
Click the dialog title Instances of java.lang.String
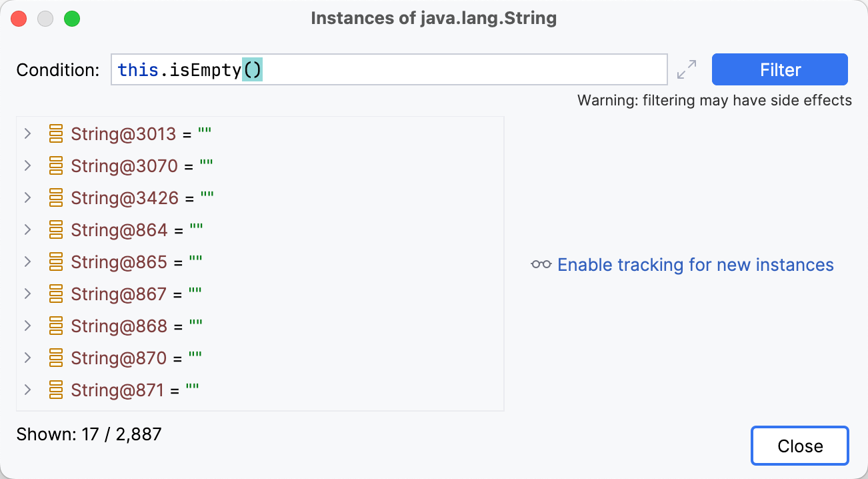[434, 18]
